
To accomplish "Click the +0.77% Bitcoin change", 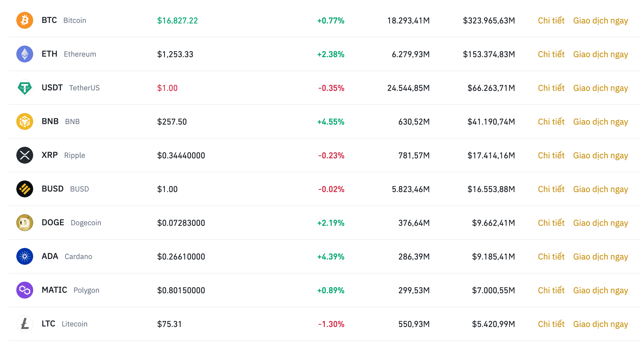I will [331, 21].
